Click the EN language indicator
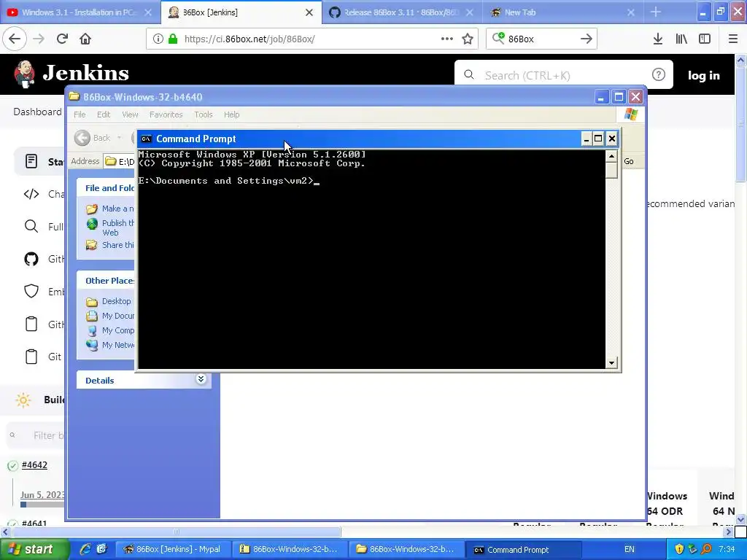The height and width of the screenshot is (560, 747). [x=629, y=549]
